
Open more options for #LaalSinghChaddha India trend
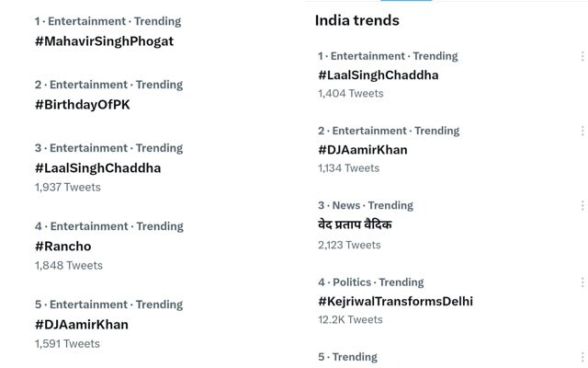[582, 56]
